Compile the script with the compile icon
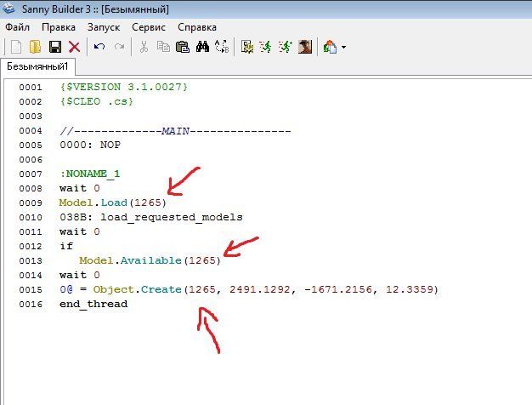Viewport: 532px width, 405px height. point(247,47)
